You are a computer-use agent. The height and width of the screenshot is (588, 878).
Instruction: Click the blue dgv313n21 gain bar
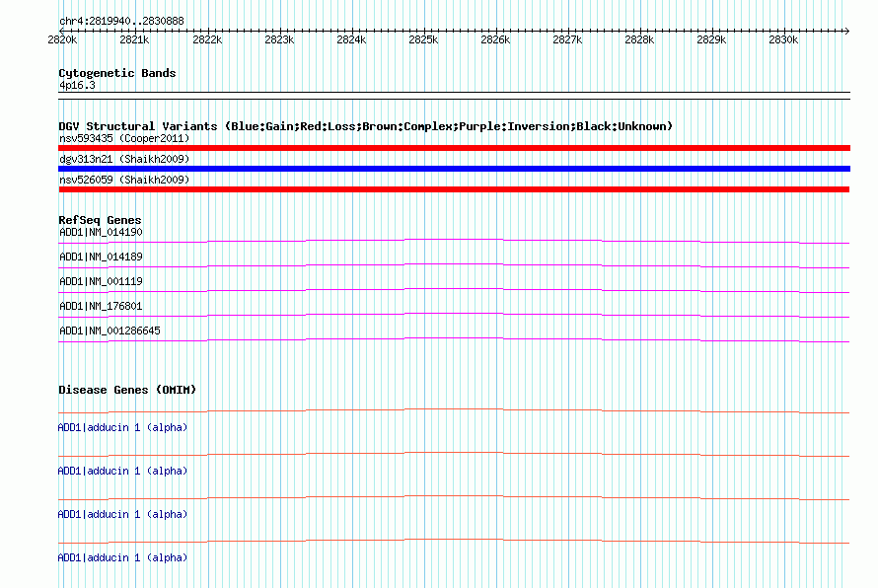pyautogui.click(x=454, y=169)
